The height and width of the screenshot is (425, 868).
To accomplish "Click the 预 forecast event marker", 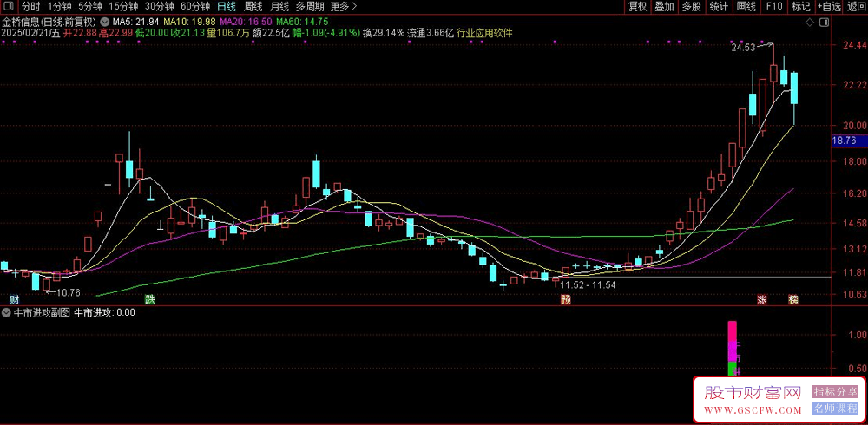I will point(565,300).
